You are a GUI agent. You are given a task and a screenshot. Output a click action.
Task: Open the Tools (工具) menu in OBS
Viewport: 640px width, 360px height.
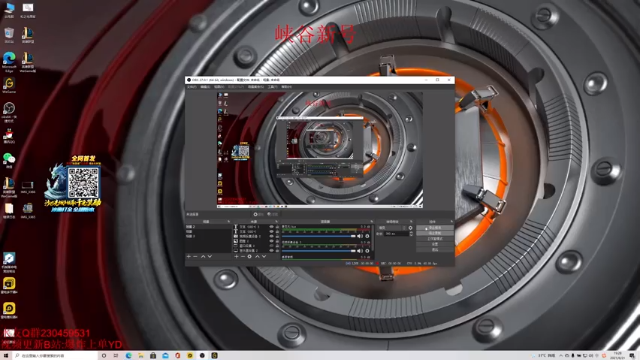pyautogui.click(x=273, y=87)
